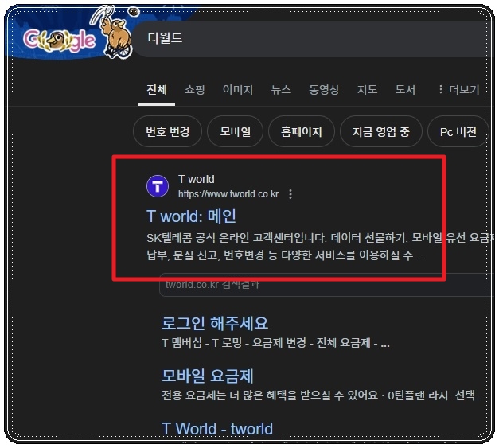Click the https://www.tworld.co.kr URL text
The image size is (499, 448).
(x=228, y=194)
